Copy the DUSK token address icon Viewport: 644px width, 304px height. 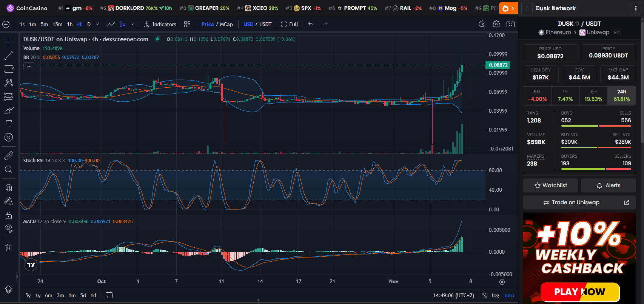[577, 24]
